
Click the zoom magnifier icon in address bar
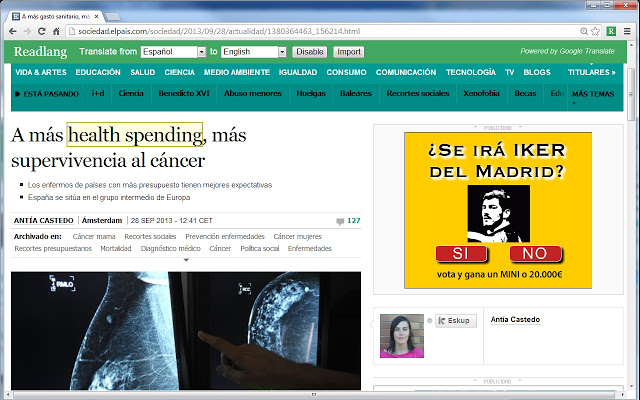(584, 31)
